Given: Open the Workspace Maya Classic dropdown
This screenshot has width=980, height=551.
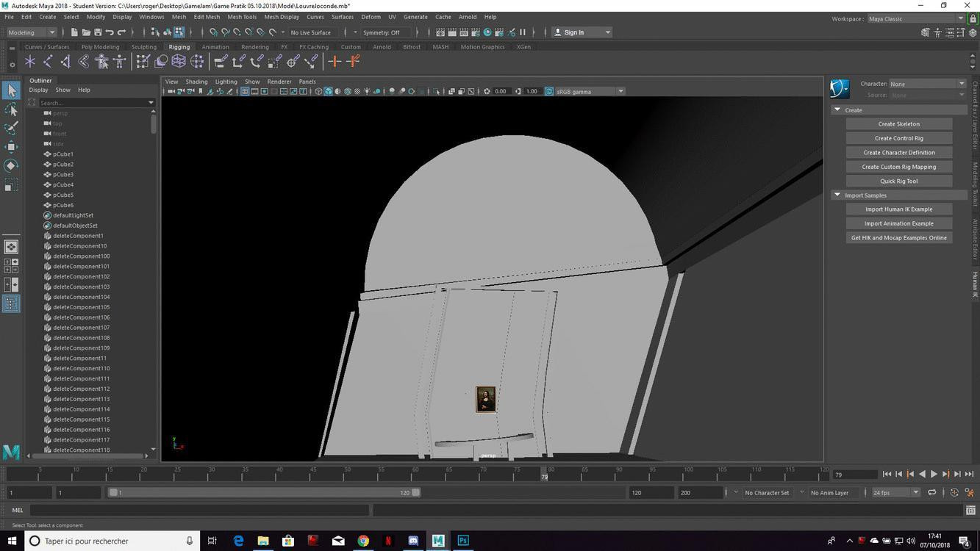Looking at the screenshot, I should [915, 18].
